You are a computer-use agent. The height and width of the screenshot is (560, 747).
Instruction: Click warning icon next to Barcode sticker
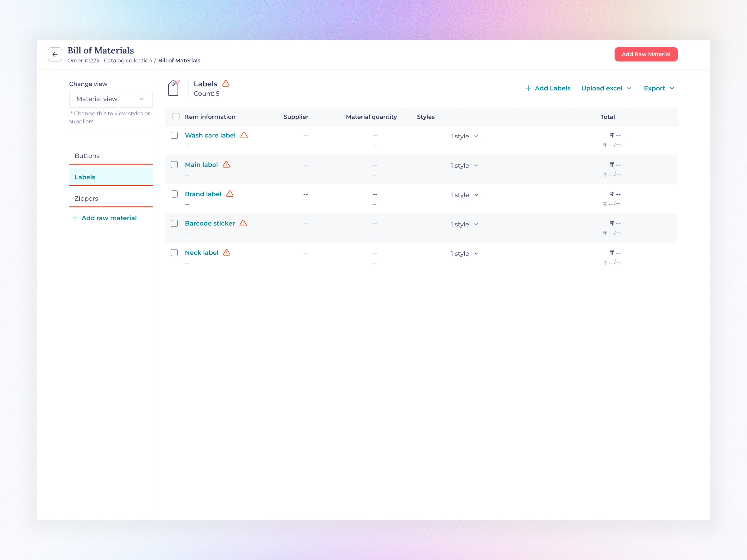tap(243, 223)
